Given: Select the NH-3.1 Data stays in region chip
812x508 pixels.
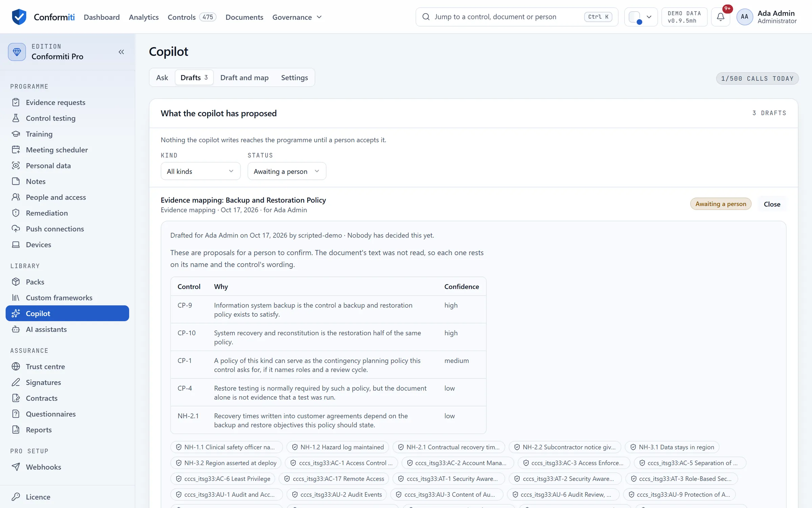Looking at the screenshot, I should 672,447.
